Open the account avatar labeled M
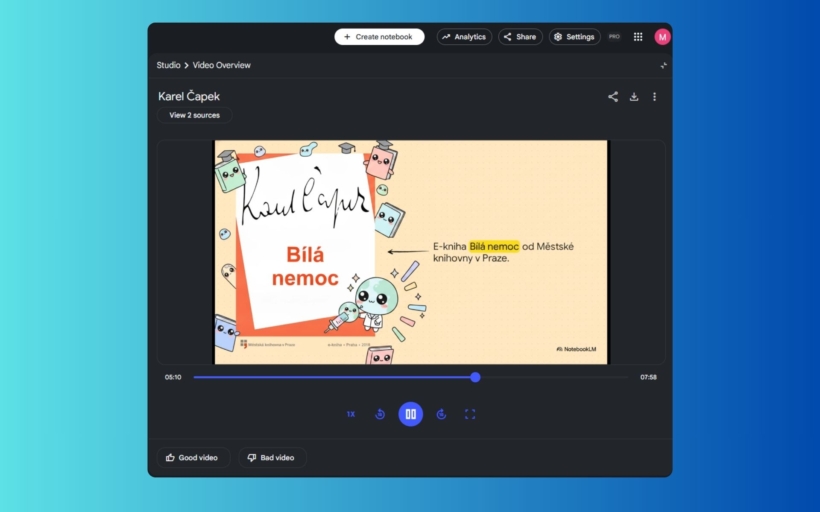The height and width of the screenshot is (512, 820). [x=663, y=37]
